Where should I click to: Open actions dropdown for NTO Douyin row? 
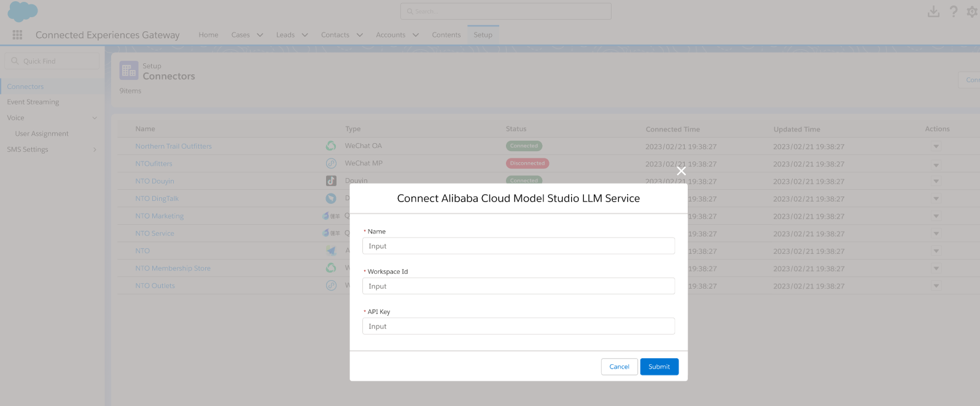(x=936, y=181)
